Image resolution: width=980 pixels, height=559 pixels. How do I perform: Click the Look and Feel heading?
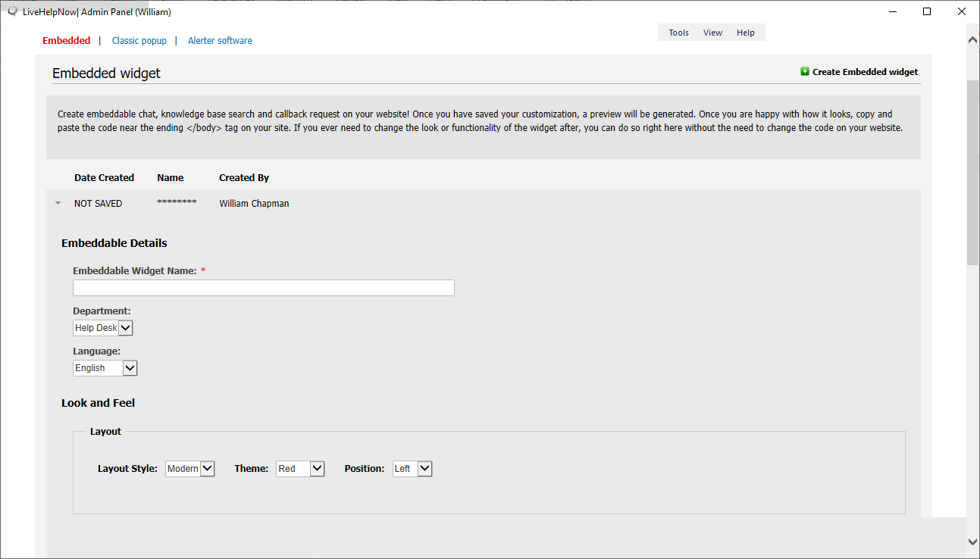(x=98, y=403)
